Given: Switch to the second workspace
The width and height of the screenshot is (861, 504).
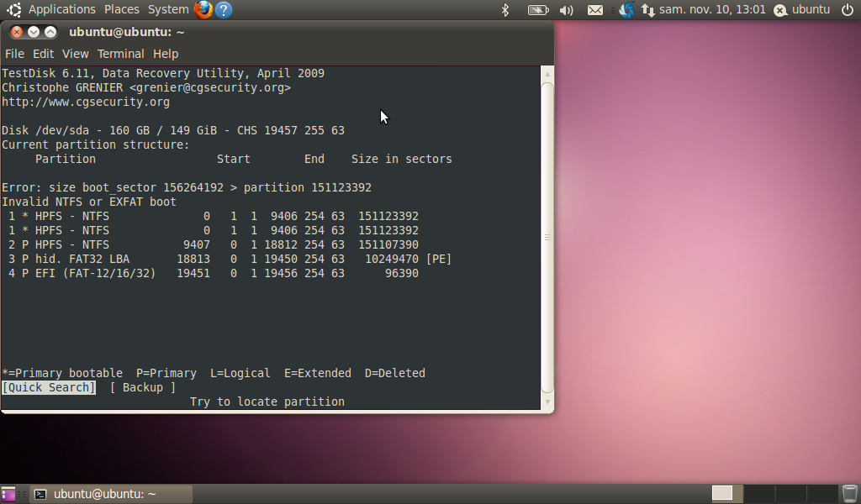Looking at the screenshot, I should click(759, 494).
